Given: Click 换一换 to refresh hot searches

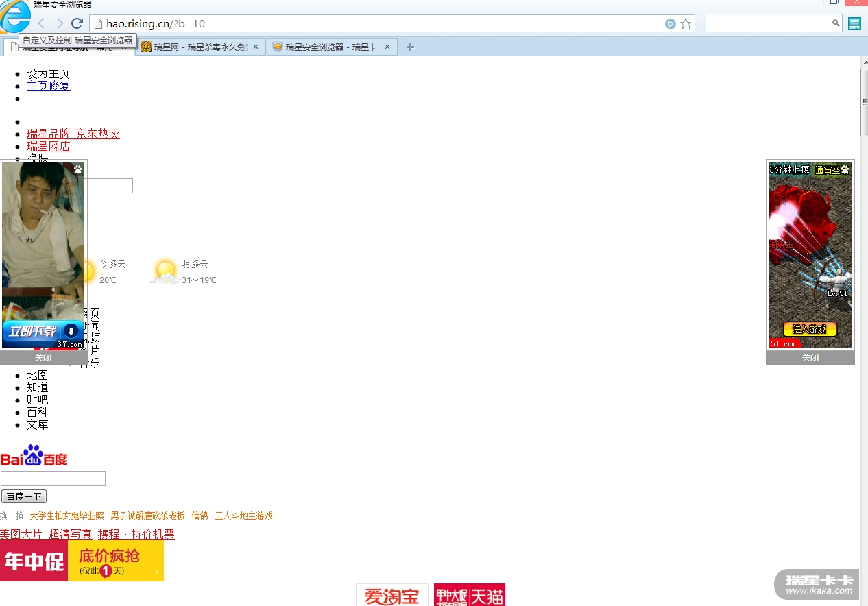Looking at the screenshot, I should coord(12,516).
